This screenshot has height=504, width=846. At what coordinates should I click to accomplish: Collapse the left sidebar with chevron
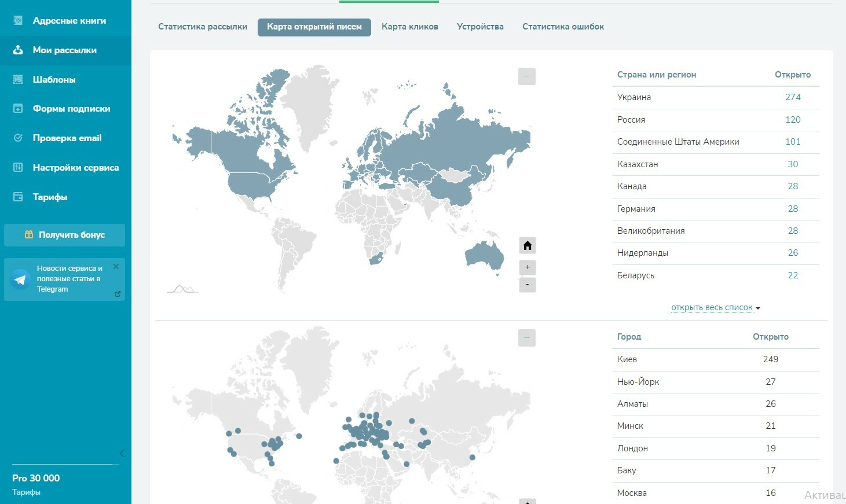click(x=122, y=453)
